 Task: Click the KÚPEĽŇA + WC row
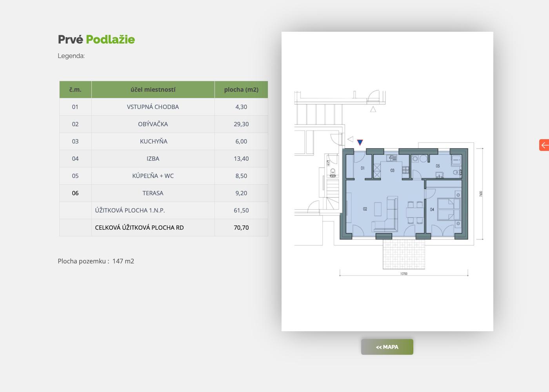click(x=164, y=176)
